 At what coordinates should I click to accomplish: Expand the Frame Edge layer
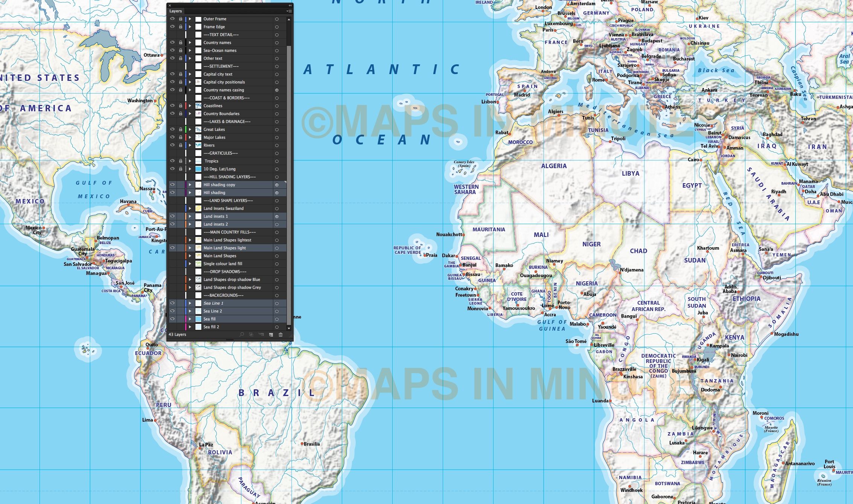(x=190, y=27)
